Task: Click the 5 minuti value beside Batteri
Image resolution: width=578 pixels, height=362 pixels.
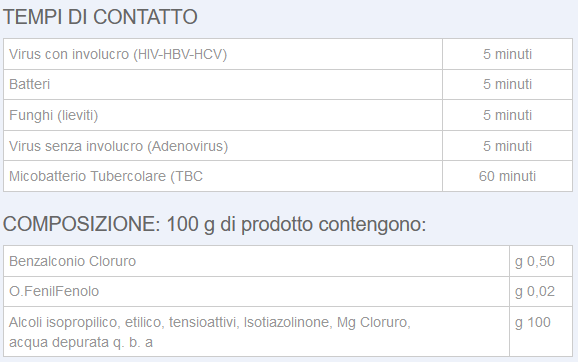Action: tap(508, 84)
